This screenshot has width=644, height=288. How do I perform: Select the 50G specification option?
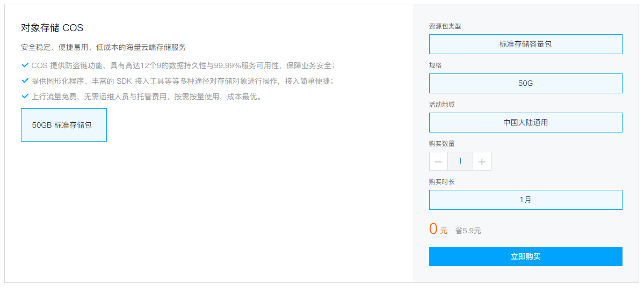(525, 83)
